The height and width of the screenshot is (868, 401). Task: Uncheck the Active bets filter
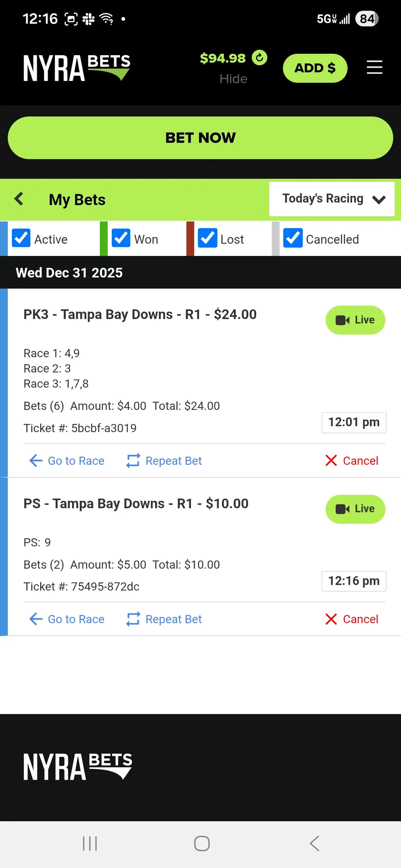(x=21, y=238)
